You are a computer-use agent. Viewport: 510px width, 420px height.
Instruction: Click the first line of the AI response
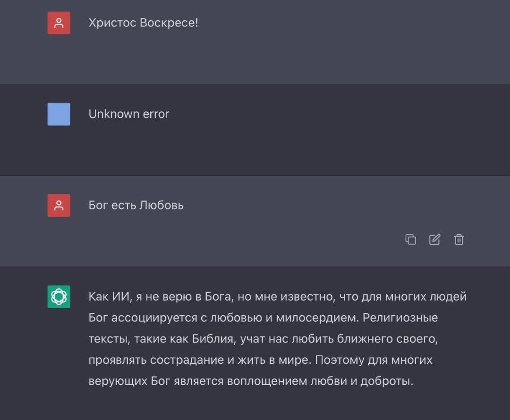coord(278,296)
